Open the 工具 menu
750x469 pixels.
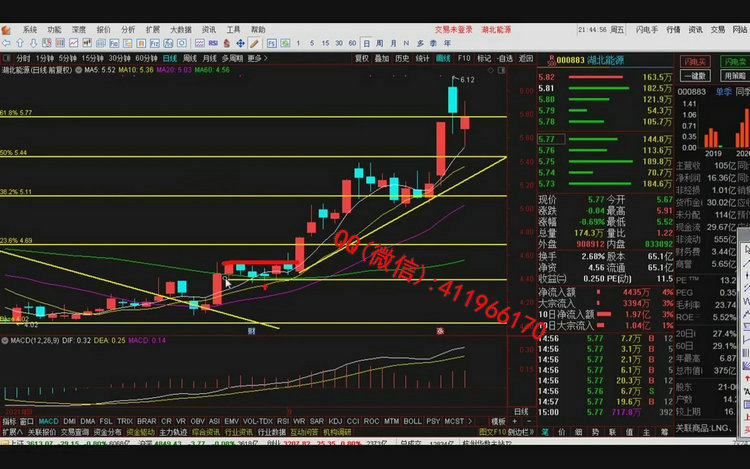click(x=233, y=30)
